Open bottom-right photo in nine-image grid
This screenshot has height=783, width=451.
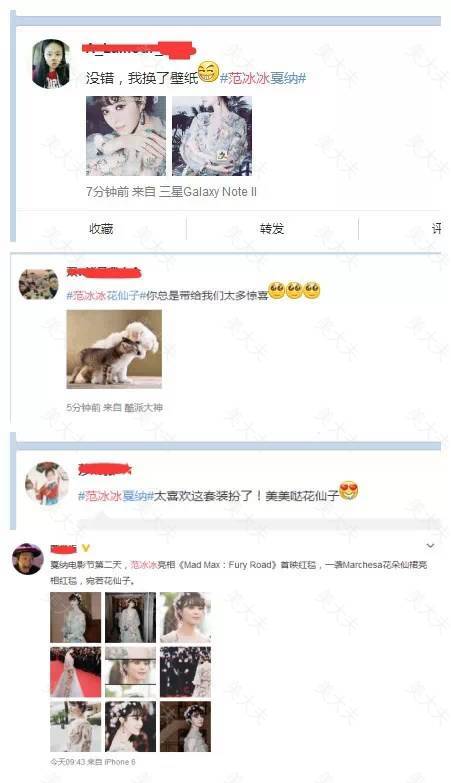(185, 727)
